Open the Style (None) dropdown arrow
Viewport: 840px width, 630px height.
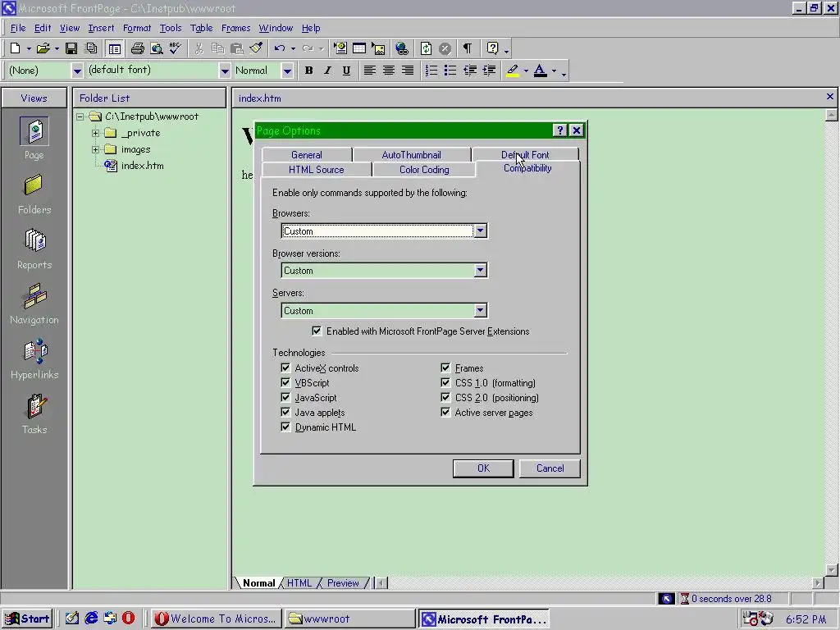point(77,71)
